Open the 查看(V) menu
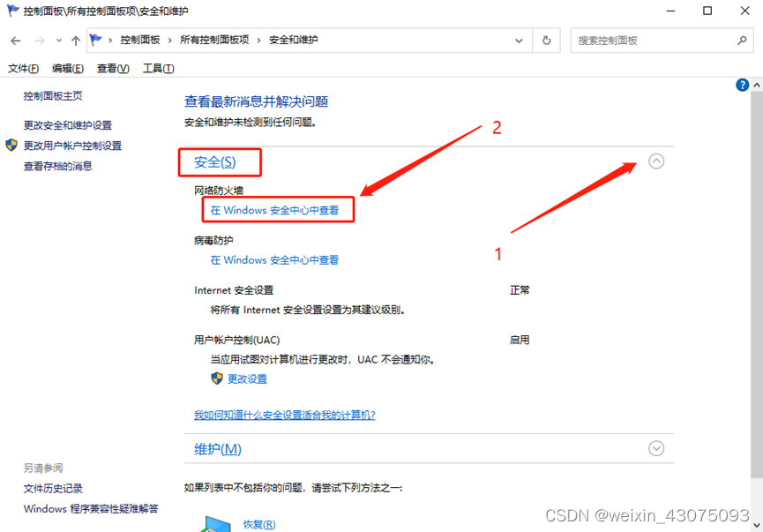Screen dimensions: 763x532 click(113, 69)
